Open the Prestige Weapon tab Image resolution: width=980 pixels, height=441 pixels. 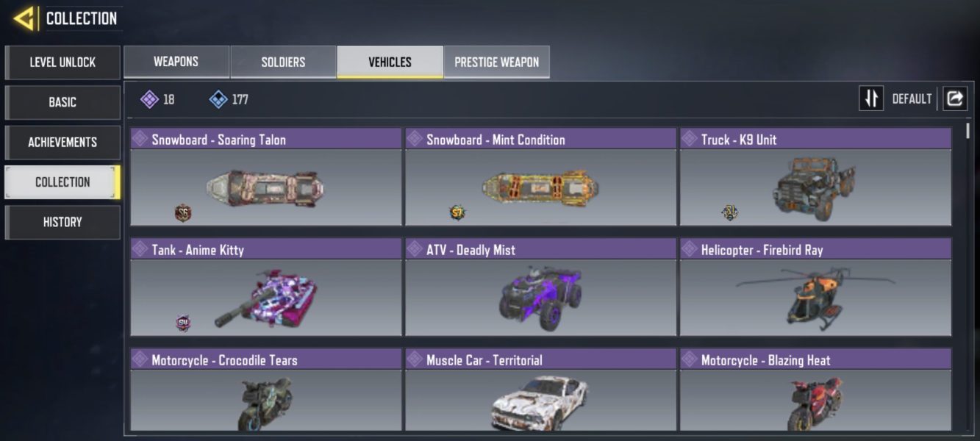496,62
